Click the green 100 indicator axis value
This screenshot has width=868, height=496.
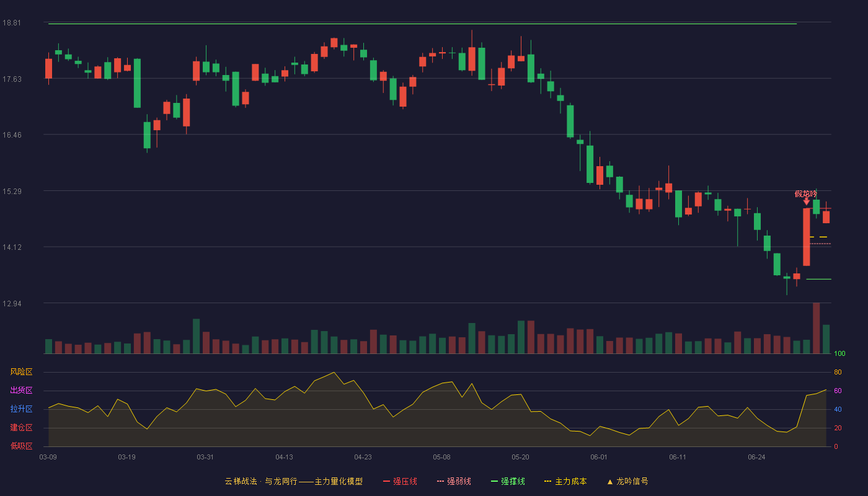[839, 354]
